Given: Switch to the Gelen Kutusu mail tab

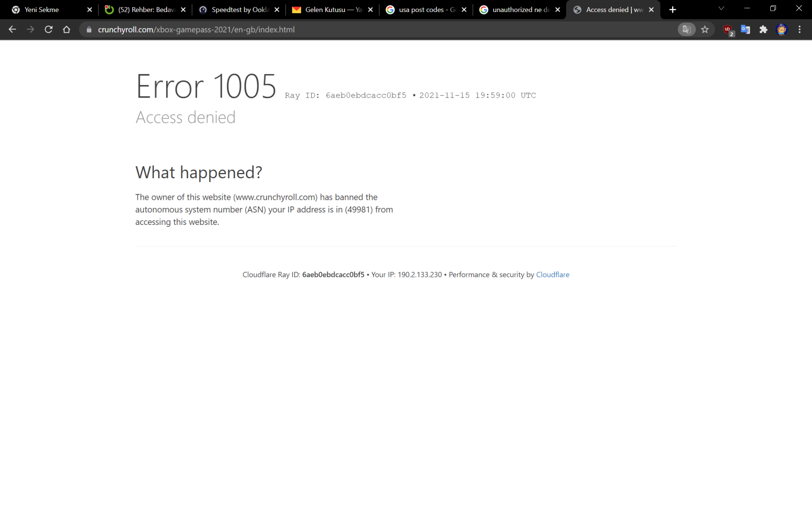Looking at the screenshot, I should pos(331,10).
